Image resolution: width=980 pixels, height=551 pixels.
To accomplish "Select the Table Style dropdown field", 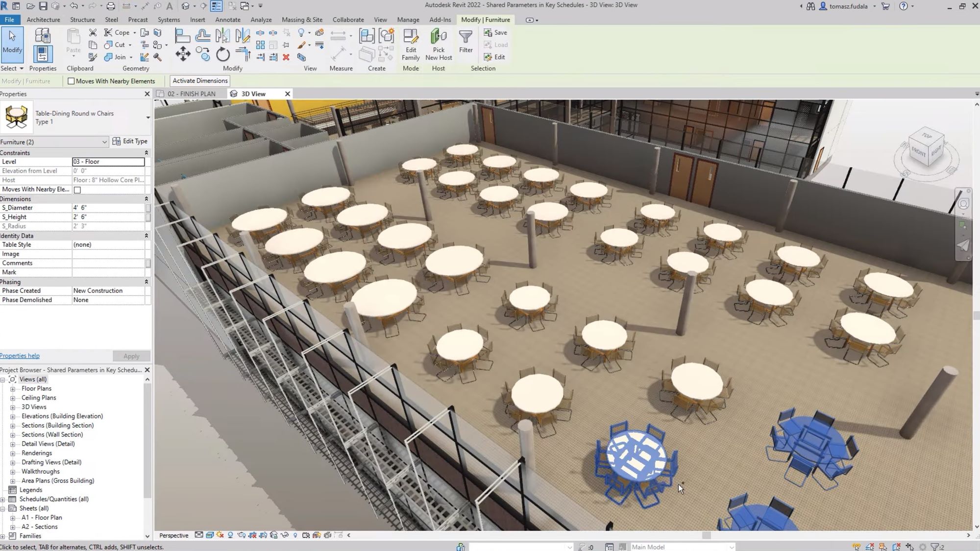I will click(x=108, y=244).
